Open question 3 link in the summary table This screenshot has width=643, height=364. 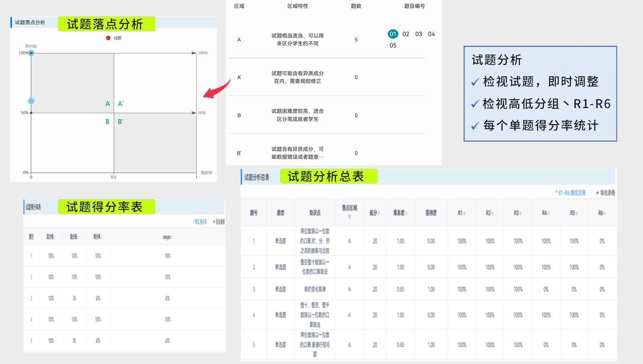point(254,289)
